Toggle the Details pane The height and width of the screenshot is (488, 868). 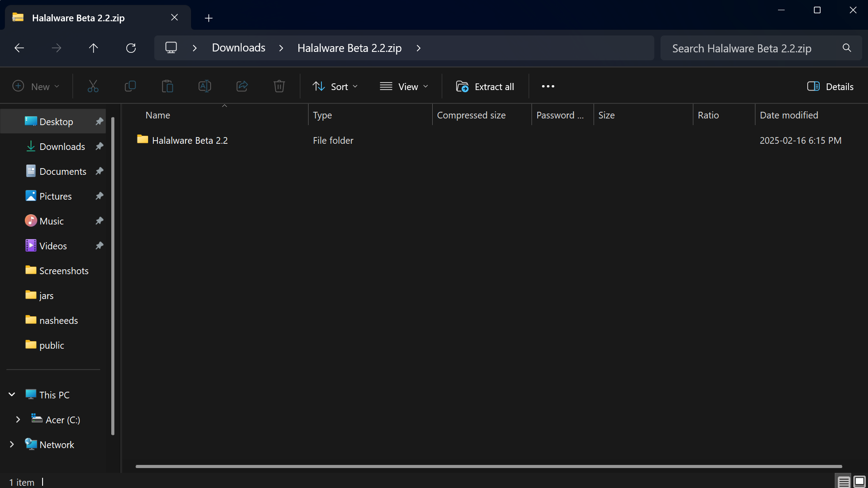pyautogui.click(x=830, y=87)
